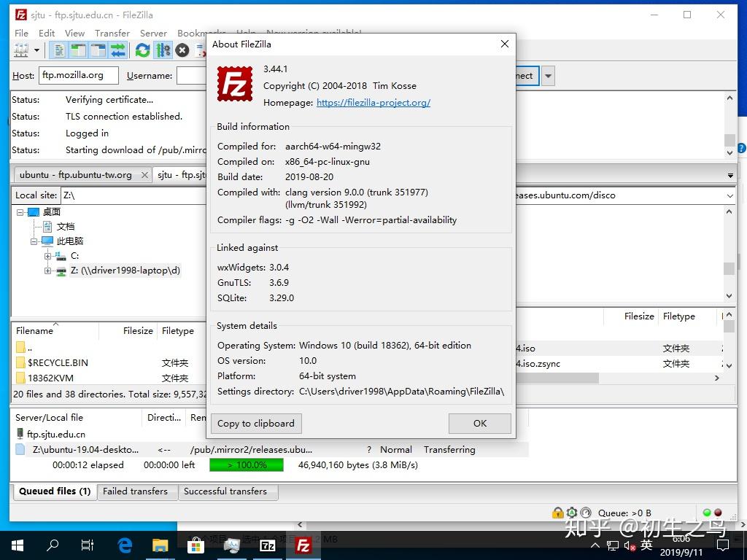
Task: Click the FileZilla icon in the taskbar
Action: click(x=303, y=545)
